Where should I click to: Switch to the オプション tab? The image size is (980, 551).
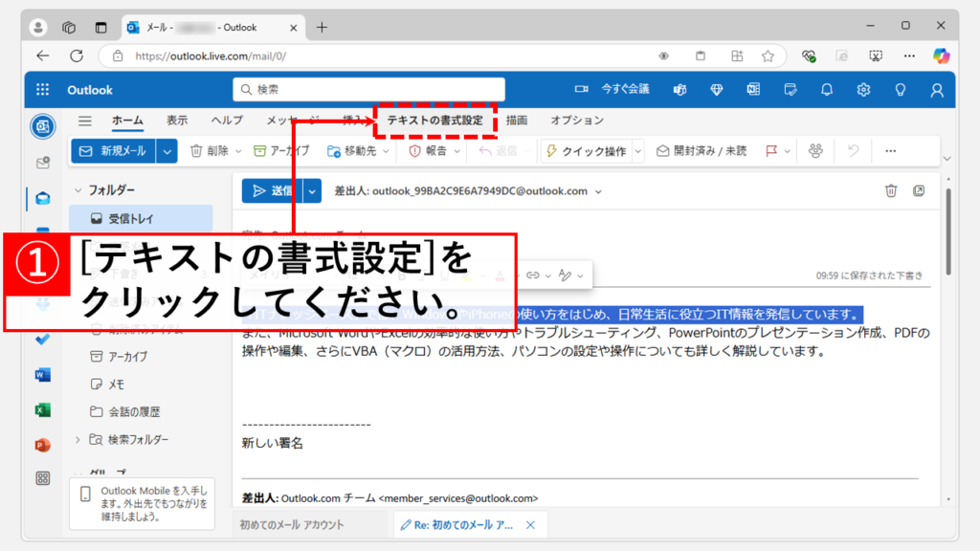point(577,121)
